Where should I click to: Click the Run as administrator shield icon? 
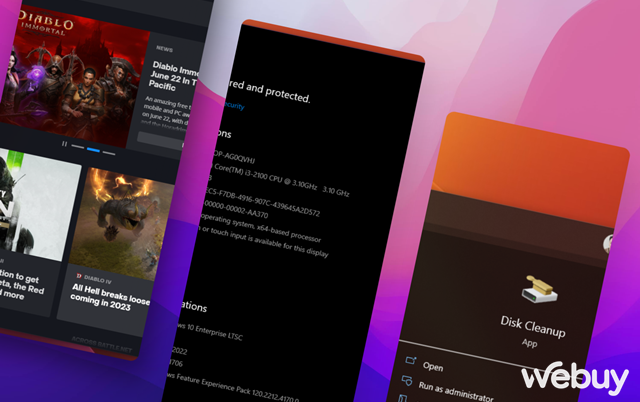coord(408,382)
